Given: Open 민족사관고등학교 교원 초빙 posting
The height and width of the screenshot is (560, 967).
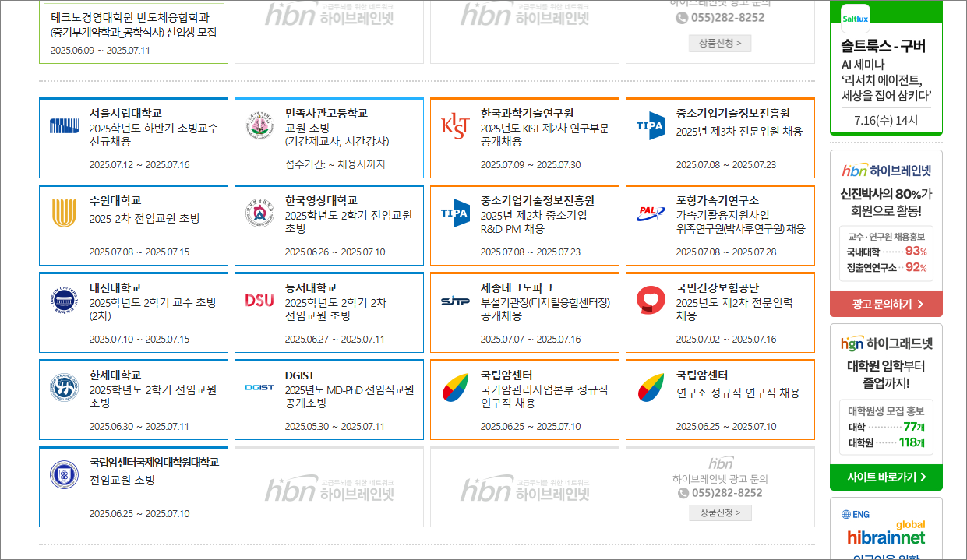Looking at the screenshot, I should coord(329,138).
